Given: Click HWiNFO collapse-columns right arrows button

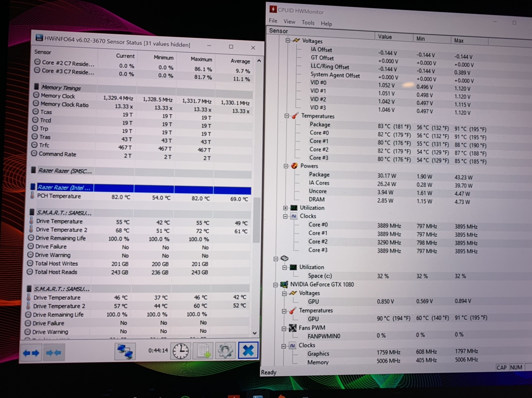Looking at the screenshot, I should 54,353.
